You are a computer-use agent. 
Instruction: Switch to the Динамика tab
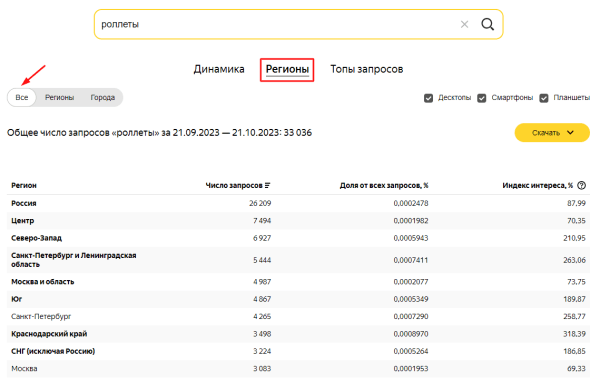(x=219, y=69)
